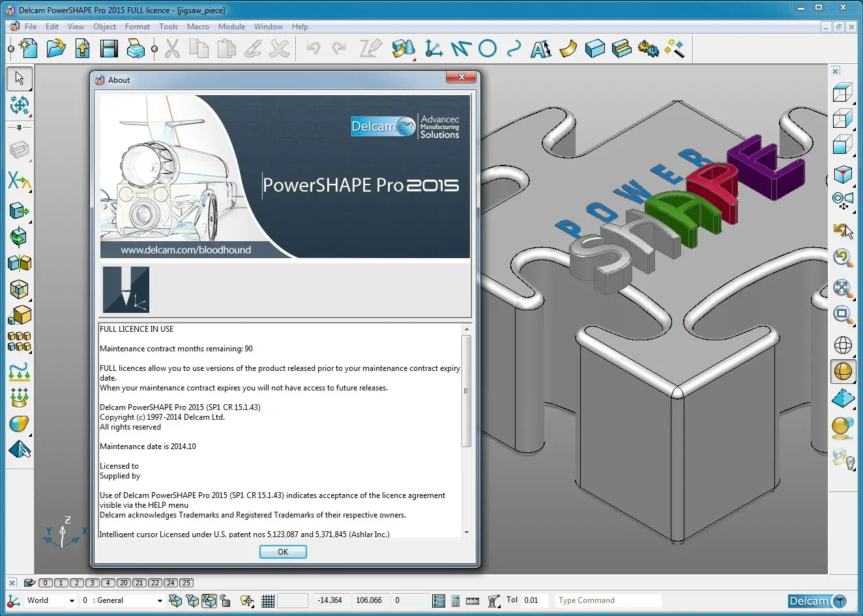Click the Redo arrow icon

pos(339,48)
